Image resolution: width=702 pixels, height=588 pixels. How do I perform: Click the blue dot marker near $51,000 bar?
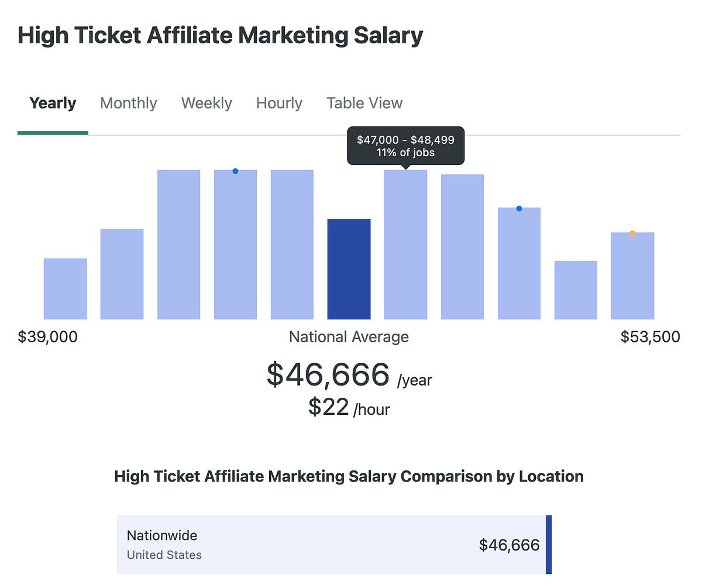518,208
